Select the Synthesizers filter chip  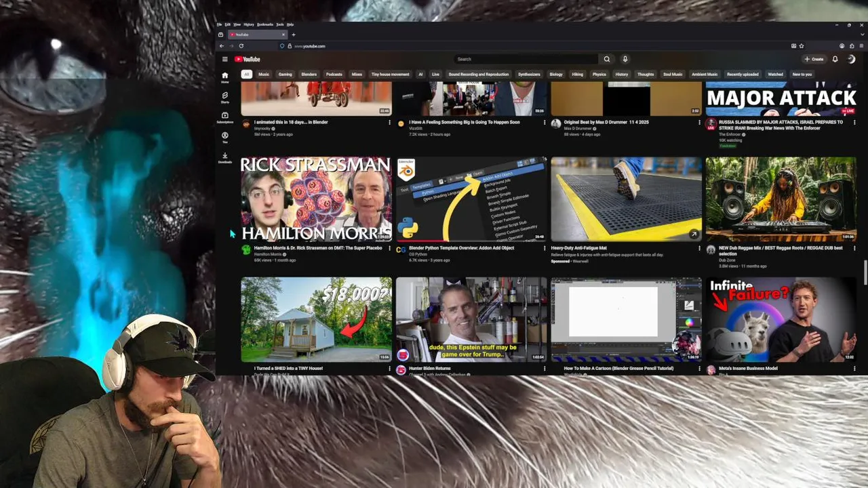(530, 75)
